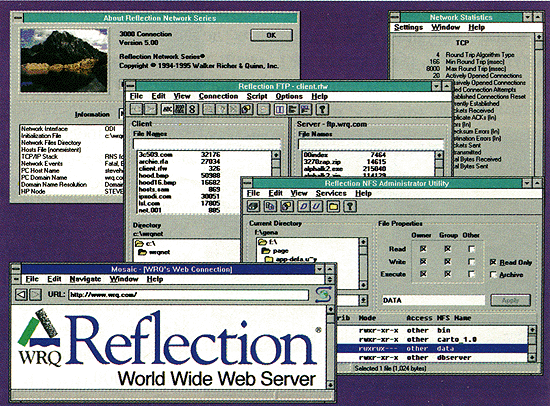
Task: Toggle Owner Execute permission checkbox
Action: point(423,274)
